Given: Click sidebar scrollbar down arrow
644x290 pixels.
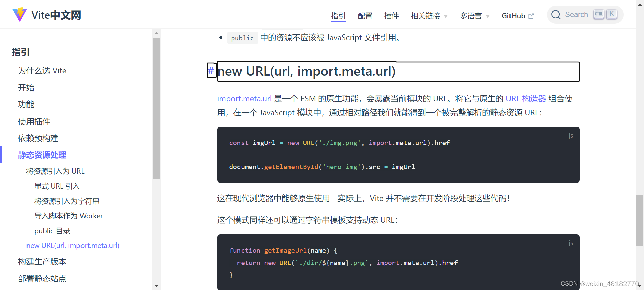Looking at the screenshot, I should point(156,286).
